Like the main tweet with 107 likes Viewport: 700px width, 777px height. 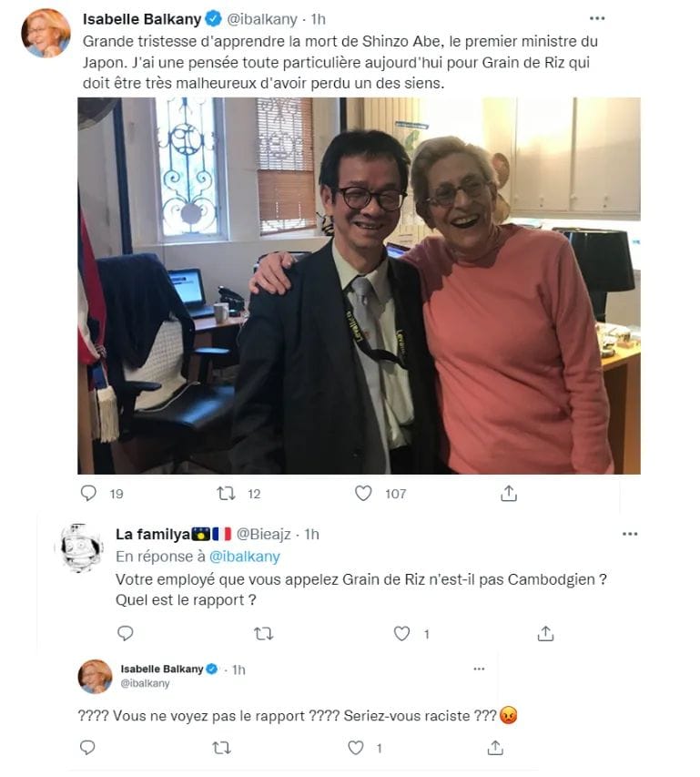tap(363, 493)
